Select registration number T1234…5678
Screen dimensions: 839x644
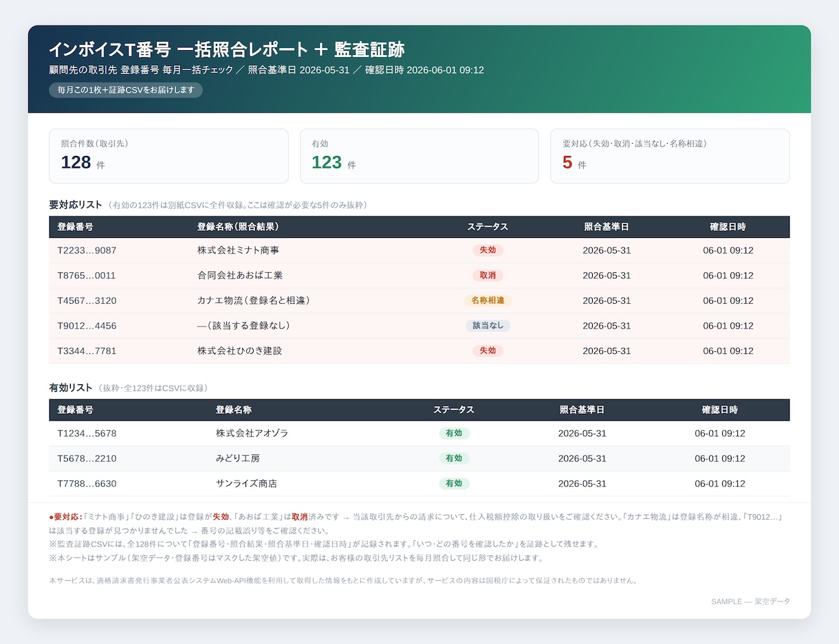(x=87, y=434)
